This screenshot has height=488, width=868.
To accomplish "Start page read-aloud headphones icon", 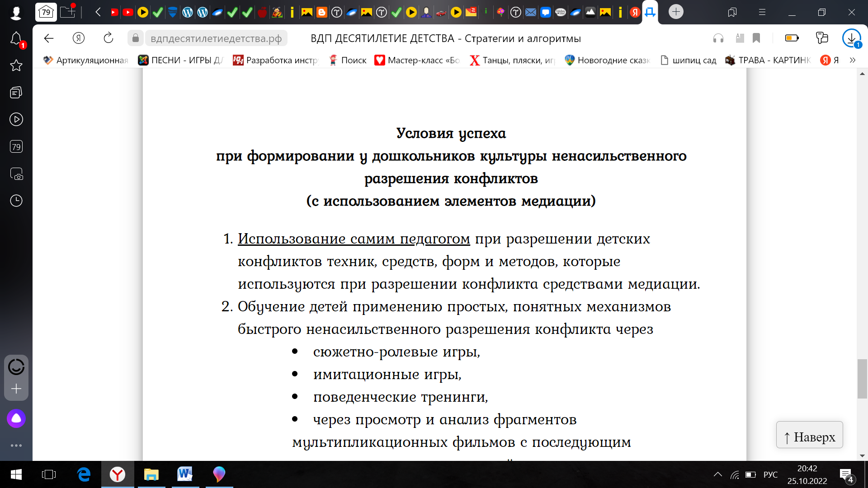I will [x=718, y=38].
